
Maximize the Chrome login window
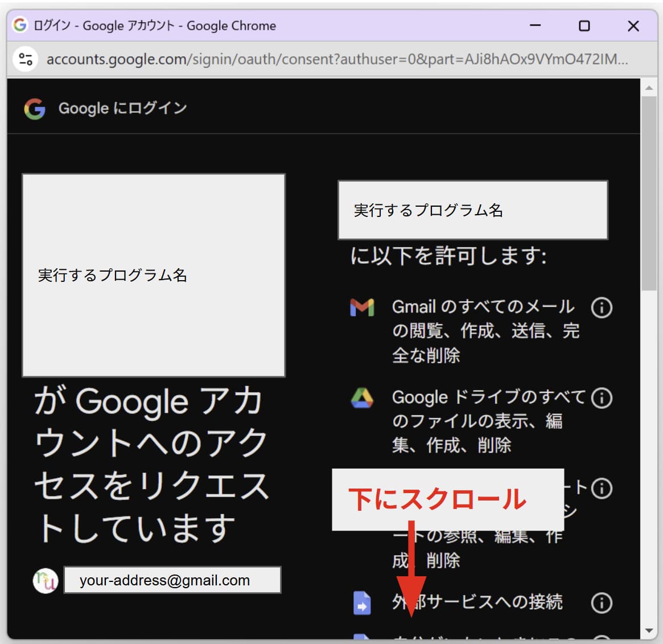(x=584, y=26)
